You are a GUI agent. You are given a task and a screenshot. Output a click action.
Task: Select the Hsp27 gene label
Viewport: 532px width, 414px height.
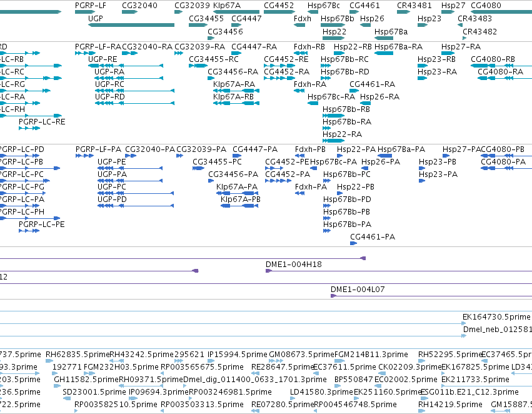(453, 6)
